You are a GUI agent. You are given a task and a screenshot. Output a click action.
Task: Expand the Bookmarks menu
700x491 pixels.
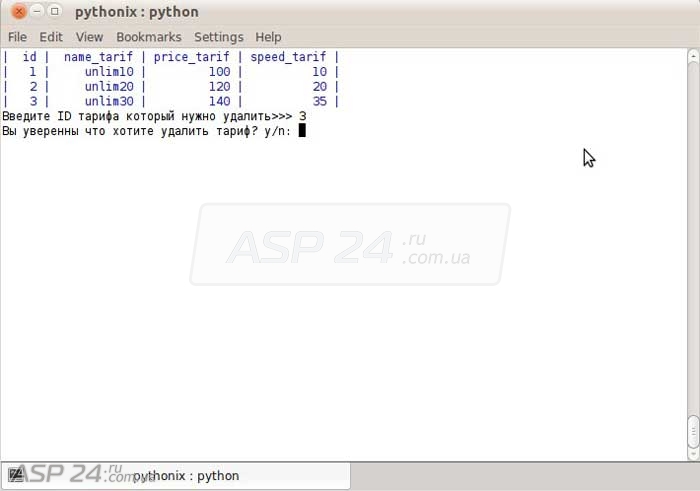pyautogui.click(x=148, y=37)
